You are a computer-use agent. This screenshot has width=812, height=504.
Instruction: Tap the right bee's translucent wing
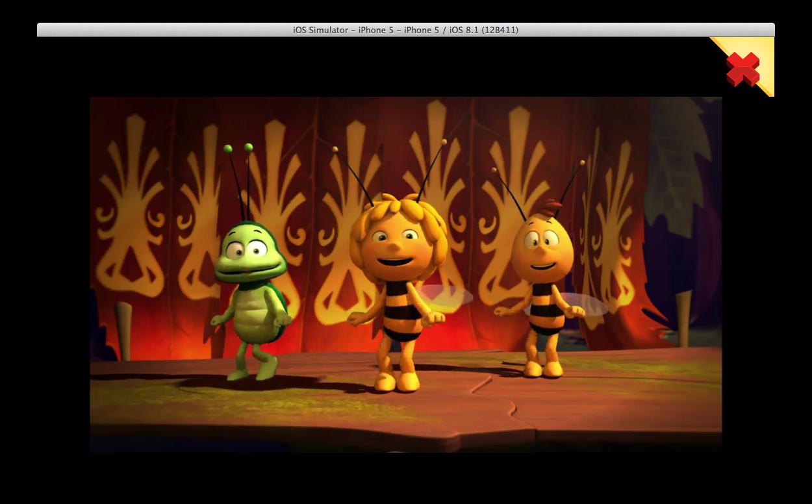590,303
